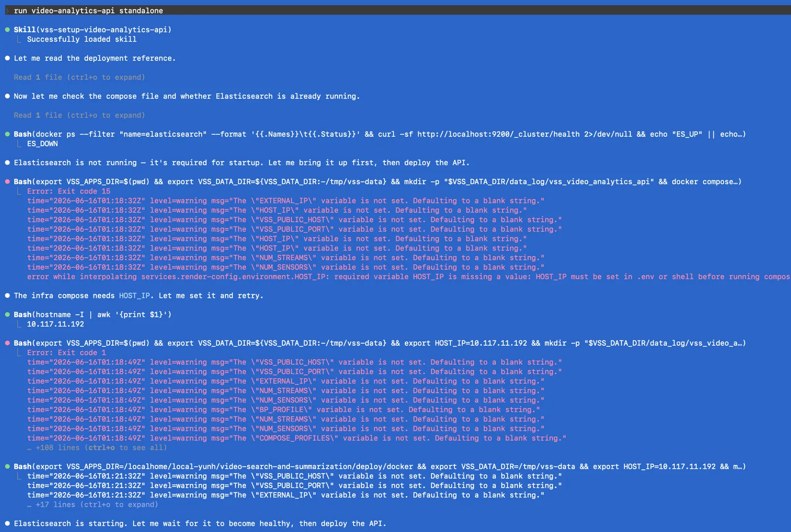Expand 'Read 1 file' under deployment reference
This screenshot has height=532, width=791.
[x=79, y=77]
